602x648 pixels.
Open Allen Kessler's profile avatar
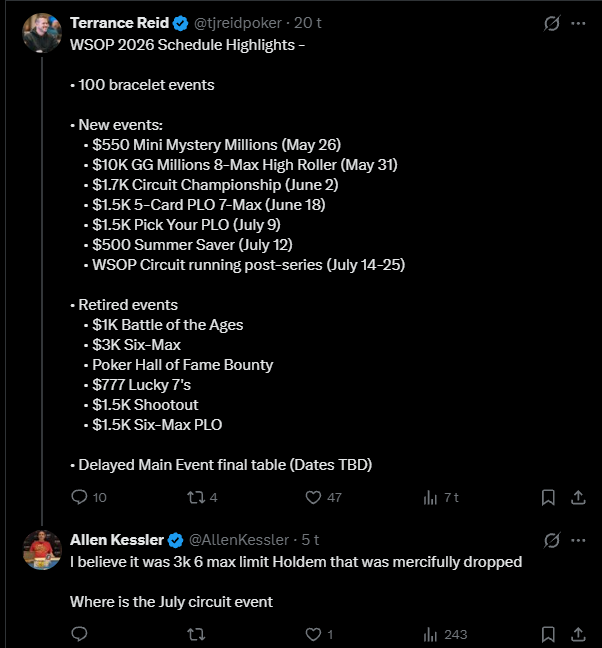(42, 550)
